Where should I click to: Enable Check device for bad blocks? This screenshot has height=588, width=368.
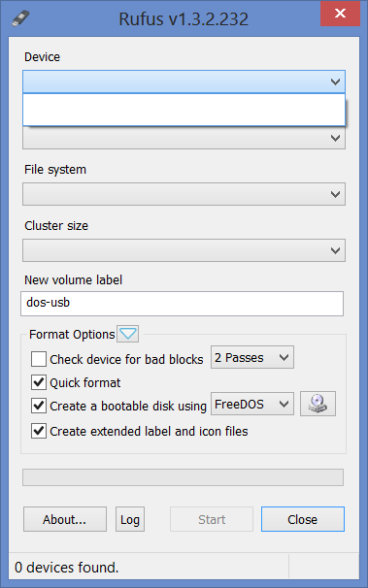(x=39, y=359)
